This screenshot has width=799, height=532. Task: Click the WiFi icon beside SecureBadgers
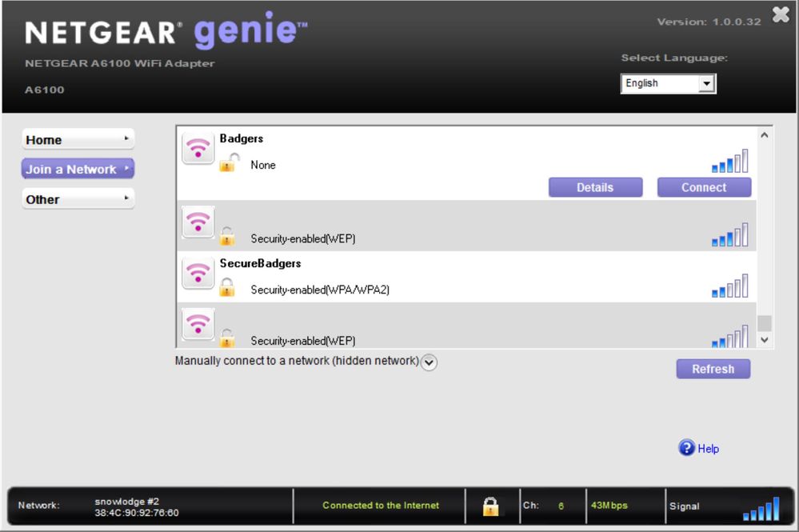[198, 273]
